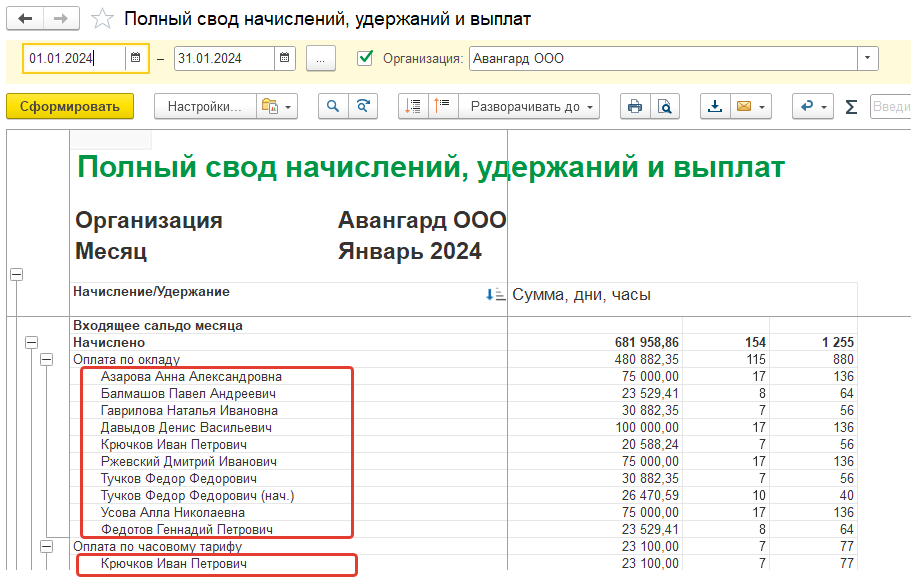Screen dimensions: 911x577
Task: Collapse the outermost report group toggle
Action: tap(17, 274)
